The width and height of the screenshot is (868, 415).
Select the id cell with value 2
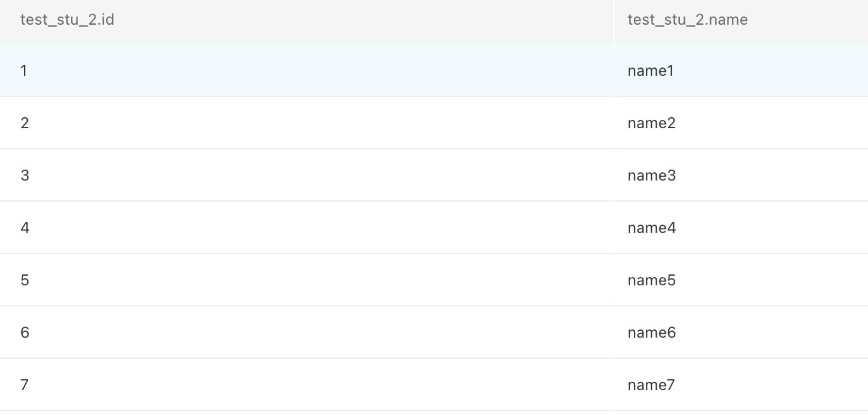tap(306, 123)
